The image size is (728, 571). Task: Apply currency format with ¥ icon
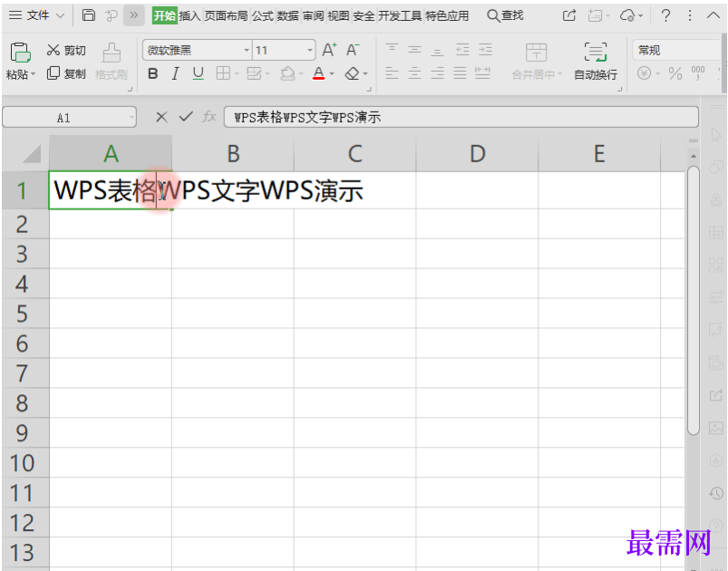[644, 73]
